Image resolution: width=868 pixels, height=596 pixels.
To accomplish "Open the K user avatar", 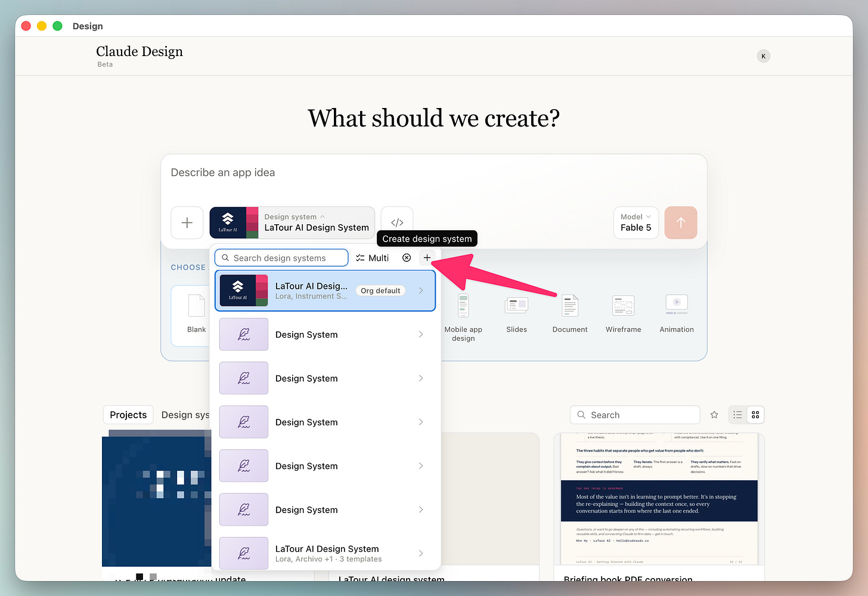I will pyautogui.click(x=763, y=56).
